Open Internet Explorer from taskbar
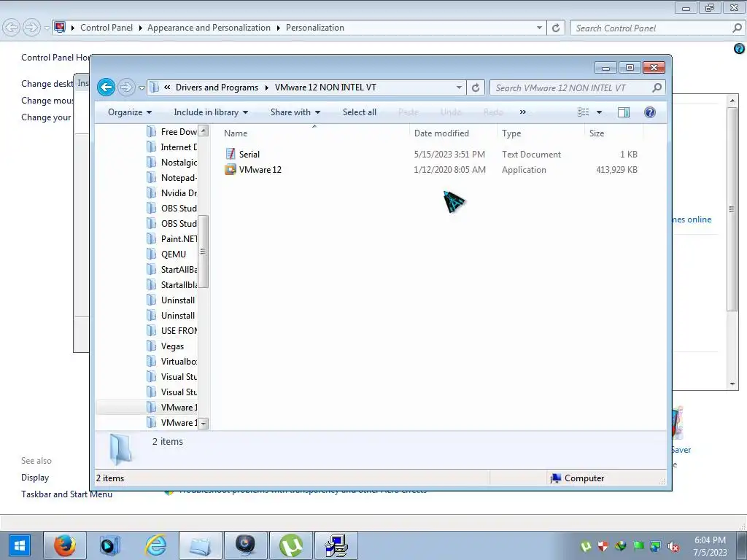The image size is (747, 560). point(155,545)
